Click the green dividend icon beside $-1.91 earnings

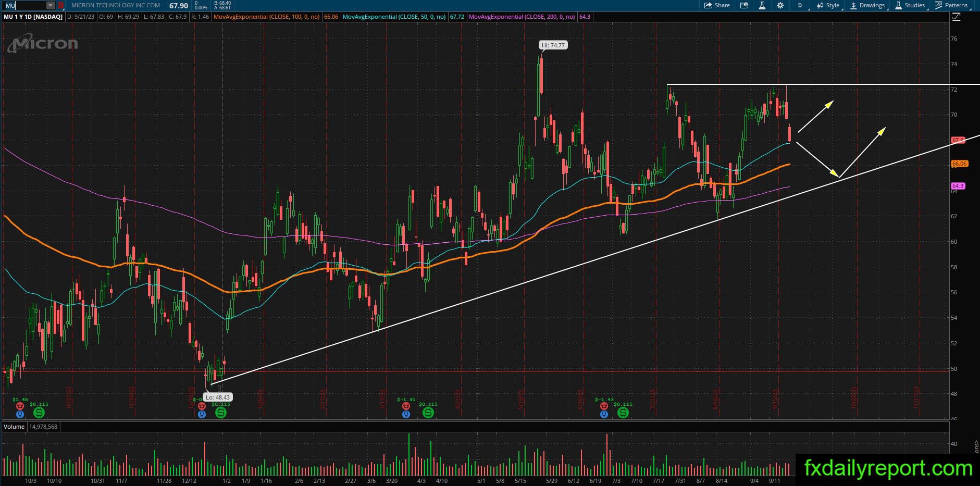(428, 413)
